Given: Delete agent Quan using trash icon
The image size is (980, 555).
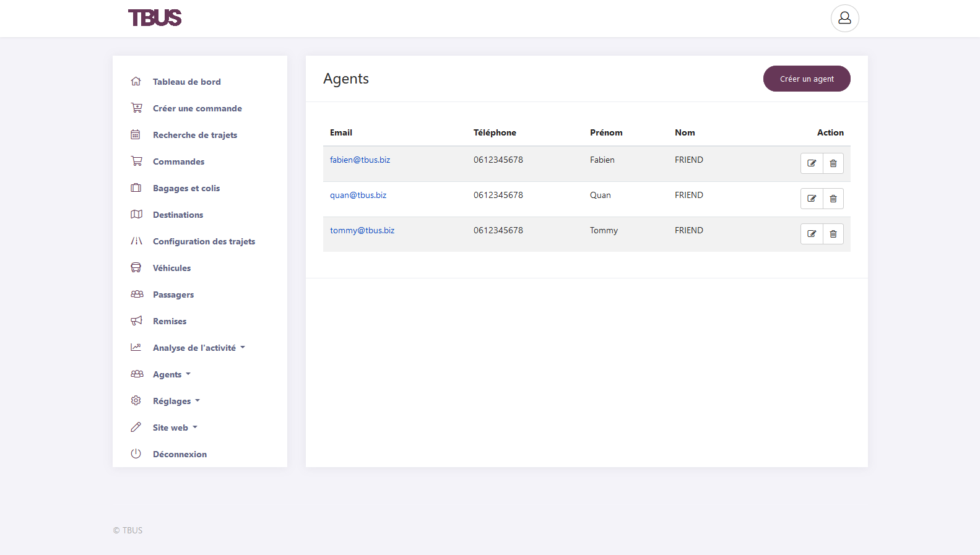Looking at the screenshot, I should [833, 199].
